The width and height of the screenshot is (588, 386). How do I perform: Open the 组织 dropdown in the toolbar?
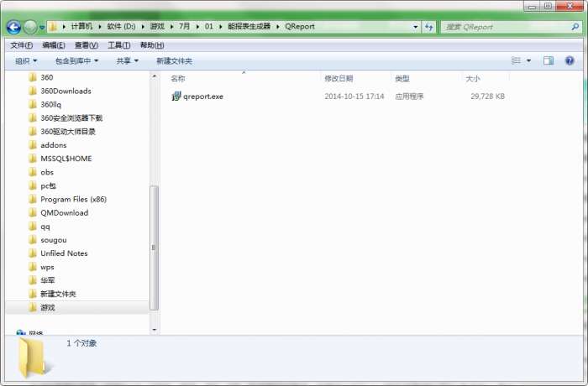coord(26,60)
